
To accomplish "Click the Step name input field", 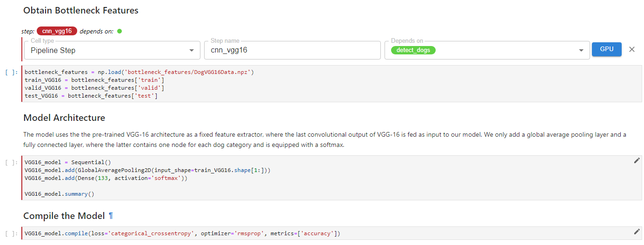I will pyautogui.click(x=292, y=50).
